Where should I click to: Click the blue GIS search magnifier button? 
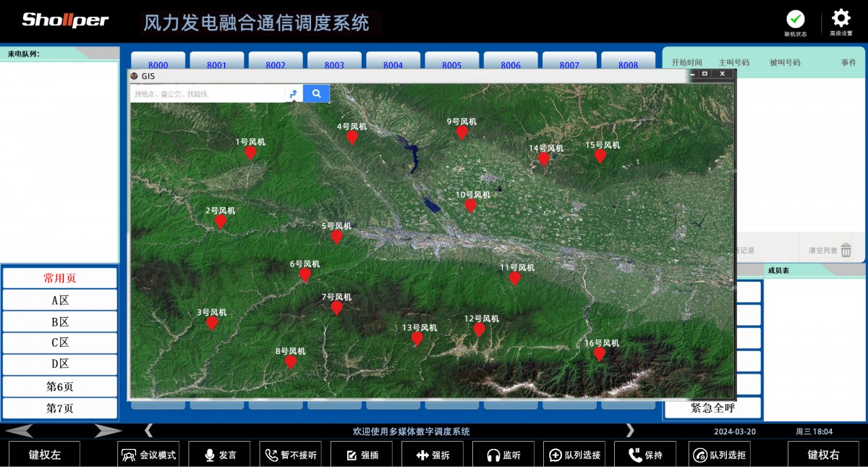tap(316, 93)
